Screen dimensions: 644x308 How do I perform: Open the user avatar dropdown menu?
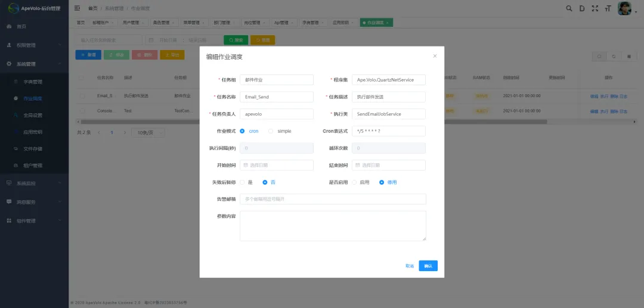point(625,8)
